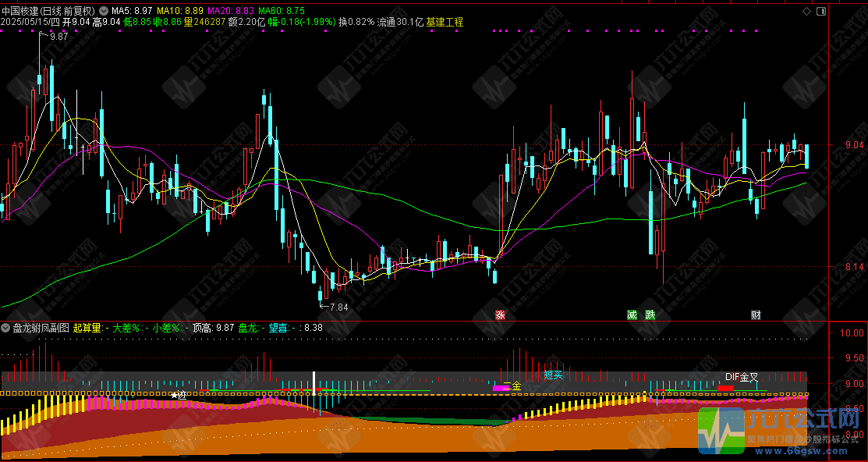Toggle the side panel icon at top-right
Screen dimensions: 868x462
tap(820, 12)
